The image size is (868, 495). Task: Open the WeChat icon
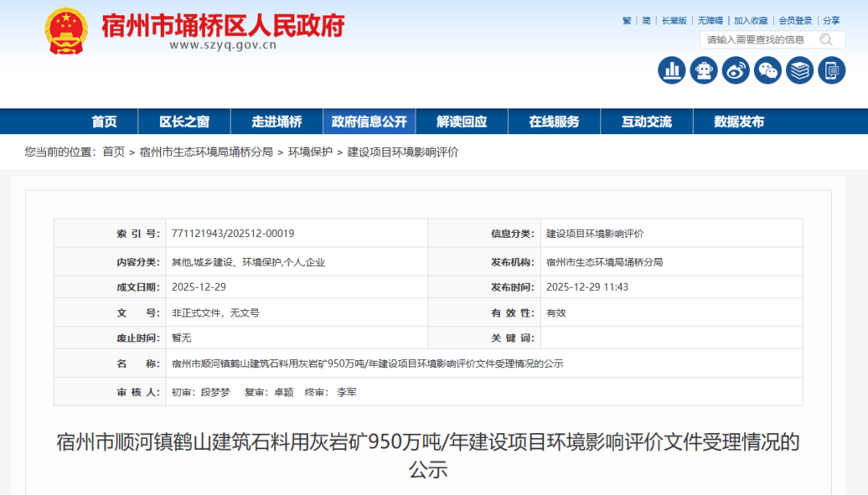pyautogui.click(x=768, y=70)
